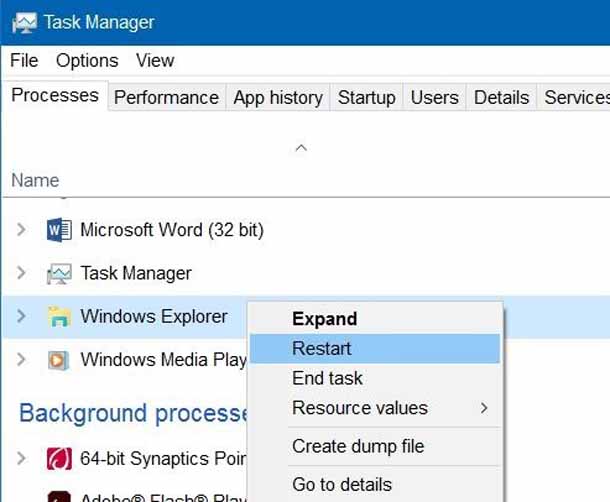Choose End task in context menu
This screenshot has height=502, width=610.
375,378
